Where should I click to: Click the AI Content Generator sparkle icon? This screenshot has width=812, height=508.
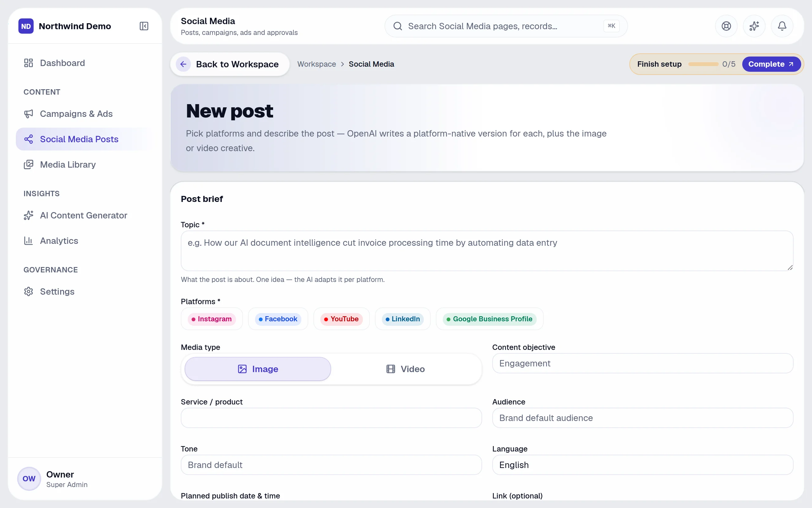[x=29, y=215]
